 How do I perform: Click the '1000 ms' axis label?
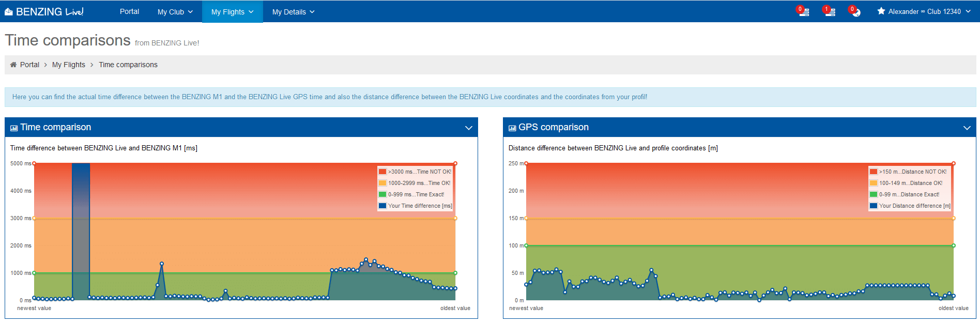[x=21, y=273]
